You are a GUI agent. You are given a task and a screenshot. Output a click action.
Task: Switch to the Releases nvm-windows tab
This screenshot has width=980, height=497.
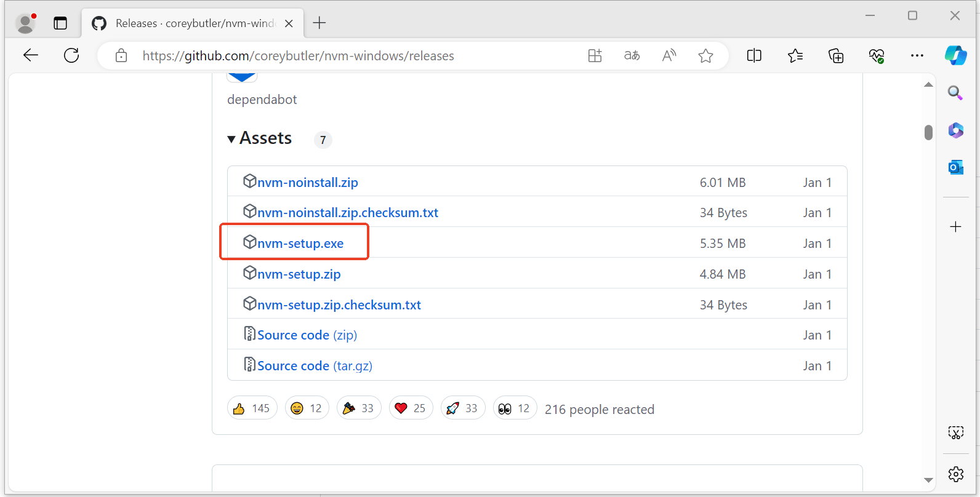tap(191, 23)
